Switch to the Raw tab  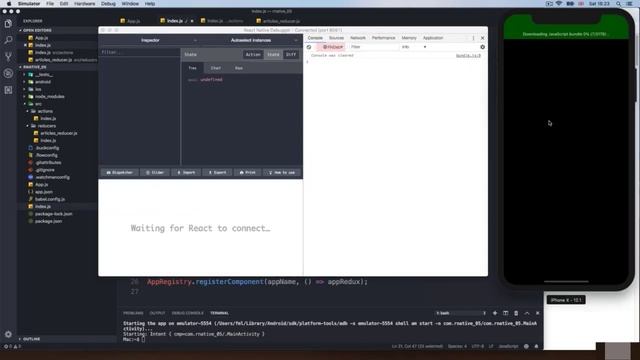pyautogui.click(x=239, y=68)
